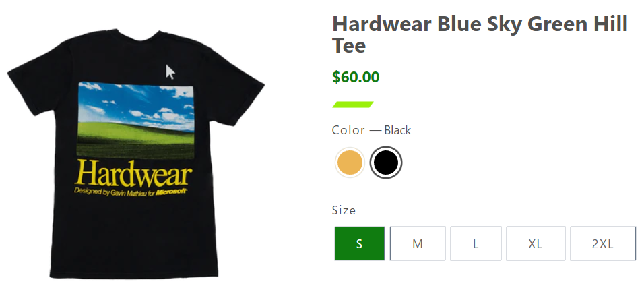Click the Microsoft logo printed on shirt
Image resolution: width=644 pixels, height=290 pixels.
click(x=172, y=192)
